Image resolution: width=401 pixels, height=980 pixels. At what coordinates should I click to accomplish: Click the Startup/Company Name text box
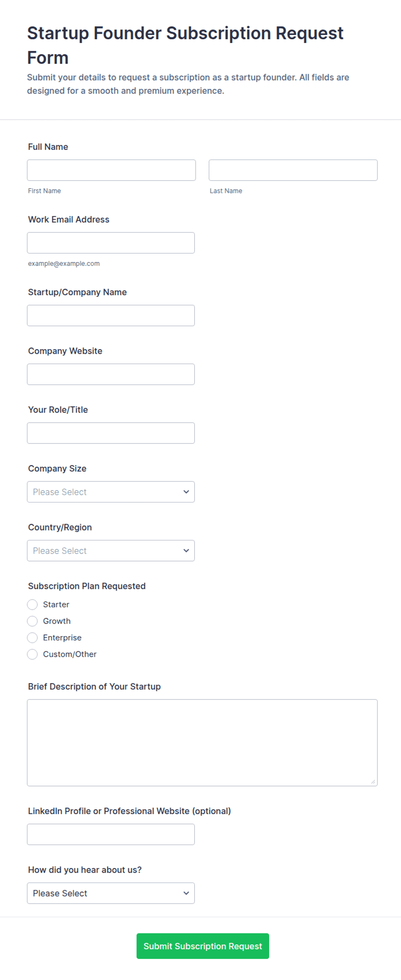[x=111, y=315]
